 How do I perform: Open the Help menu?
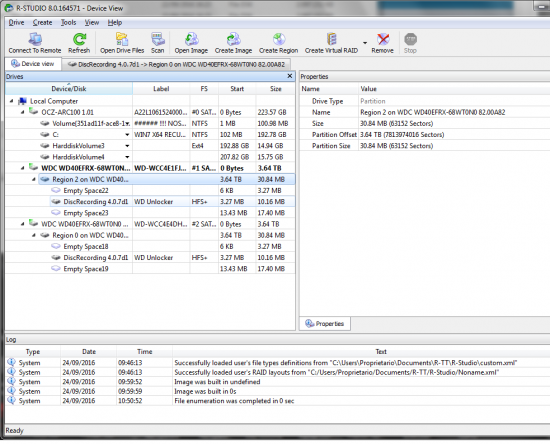pyautogui.click(x=115, y=22)
